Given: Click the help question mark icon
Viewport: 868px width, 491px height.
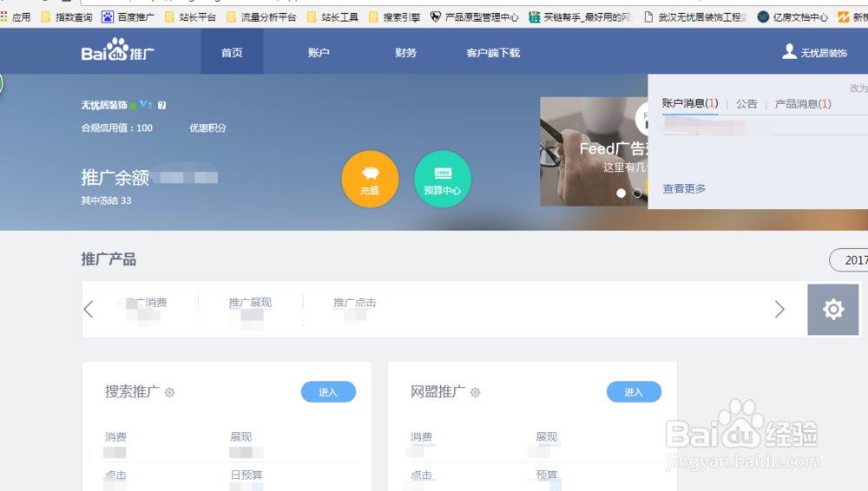Looking at the screenshot, I should point(161,105).
